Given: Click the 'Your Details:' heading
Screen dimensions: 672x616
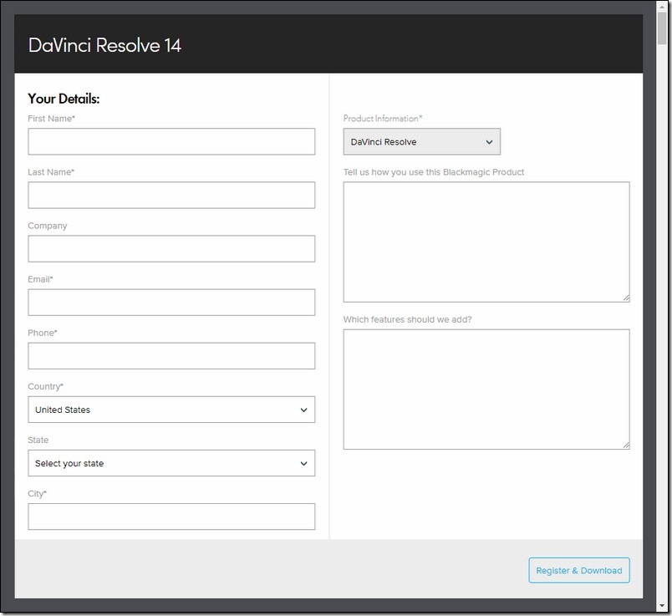Looking at the screenshot, I should (64, 99).
